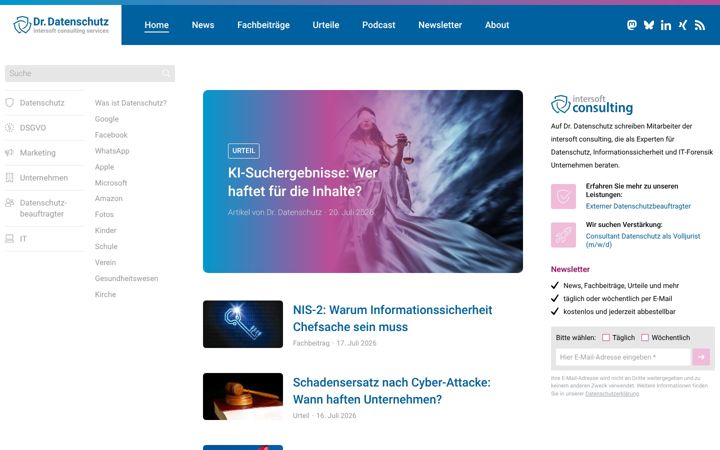
Task: Open 'Externer Datenschutzbeauftragter' link
Action: click(638, 206)
